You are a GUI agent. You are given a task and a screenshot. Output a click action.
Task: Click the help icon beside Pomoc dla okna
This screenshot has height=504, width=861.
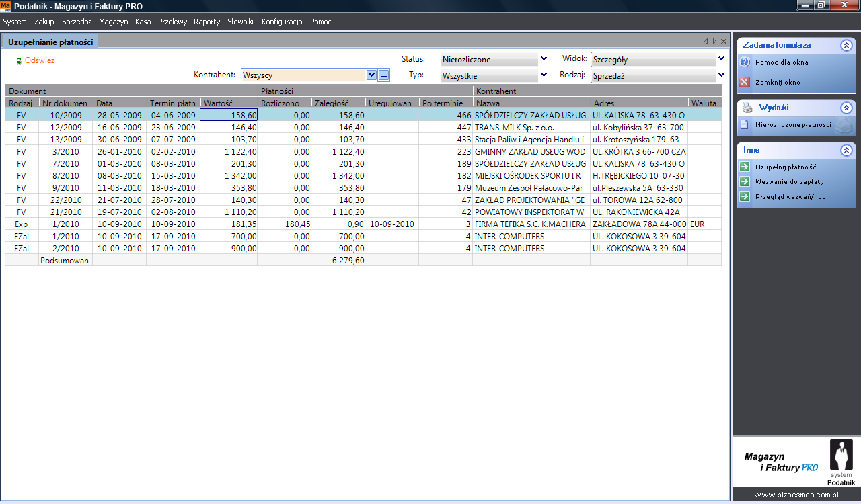pos(745,62)
